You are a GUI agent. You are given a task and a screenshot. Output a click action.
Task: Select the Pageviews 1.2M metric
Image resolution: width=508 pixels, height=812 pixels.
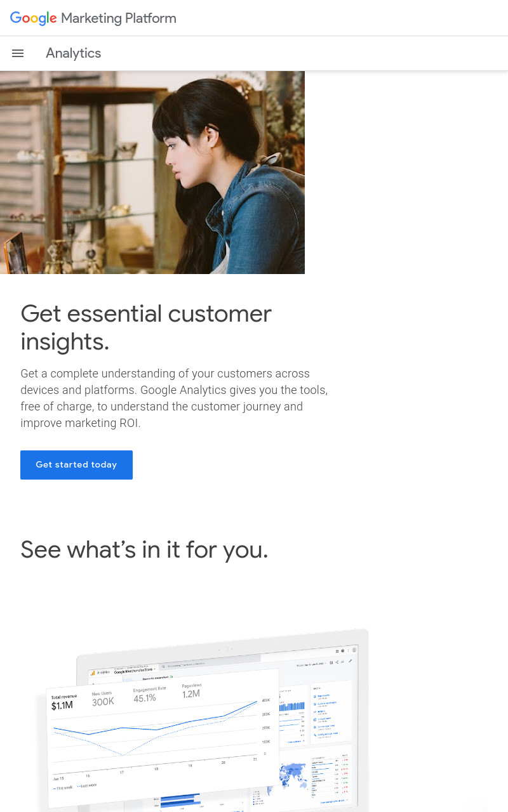click(191, 690)
